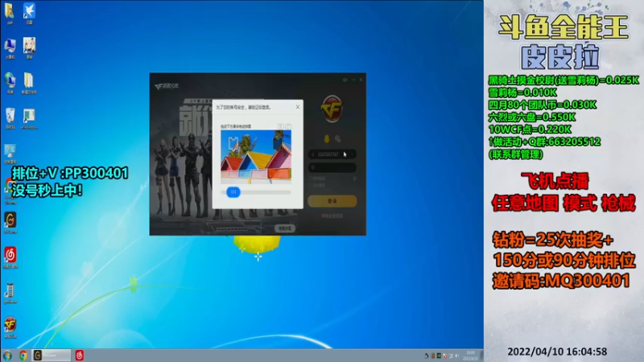Viewport: 644px width, 362px height.
Task: Open the link below the login button
Action: (x=332, y=216)
